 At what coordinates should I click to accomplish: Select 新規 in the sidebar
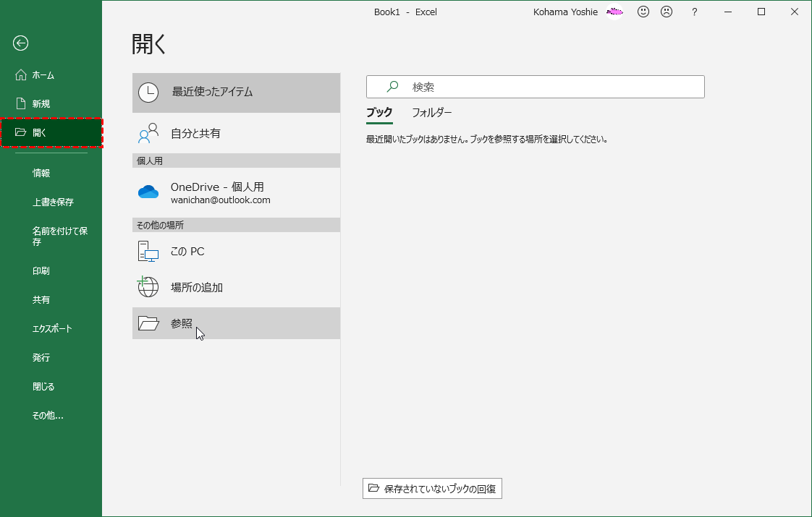(41, 104)
